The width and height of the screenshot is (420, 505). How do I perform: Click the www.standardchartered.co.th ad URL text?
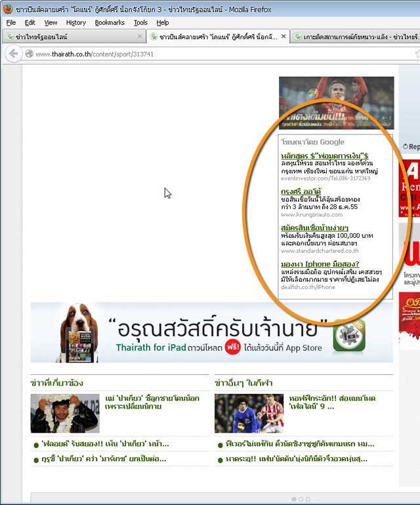click(x=320, y=251)
